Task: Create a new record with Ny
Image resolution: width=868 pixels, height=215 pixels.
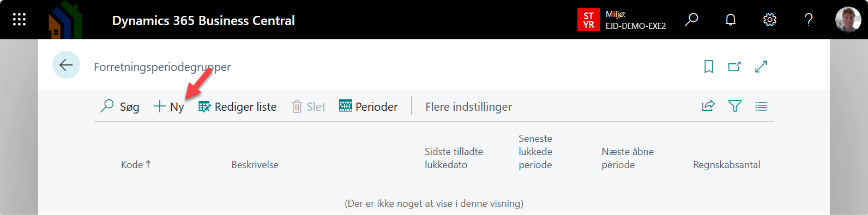Action: coord(168,106)
